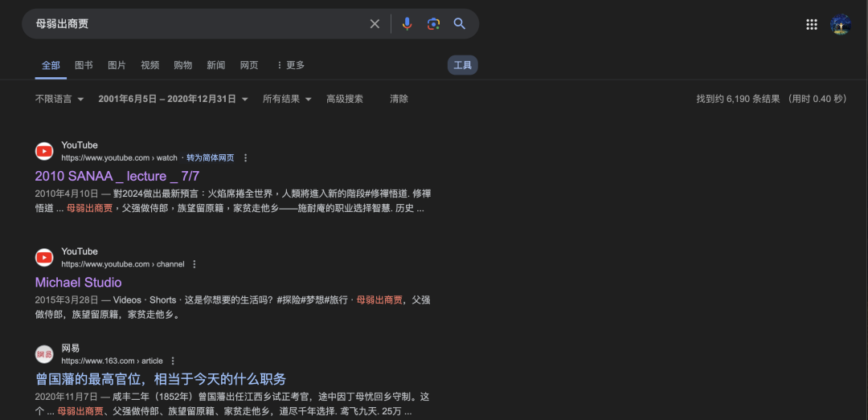
Task: Open Google Lens image search icon
Action: coord(433,24)
